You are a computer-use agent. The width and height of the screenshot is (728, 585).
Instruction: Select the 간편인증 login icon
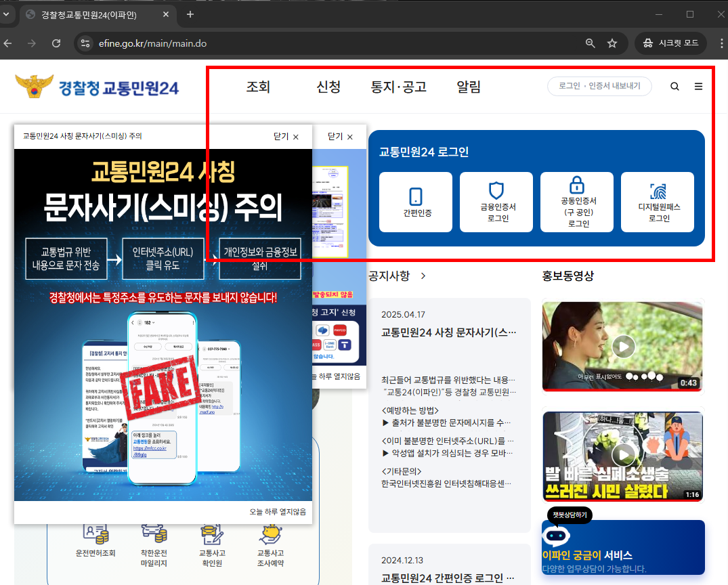[x=415, y=202]
